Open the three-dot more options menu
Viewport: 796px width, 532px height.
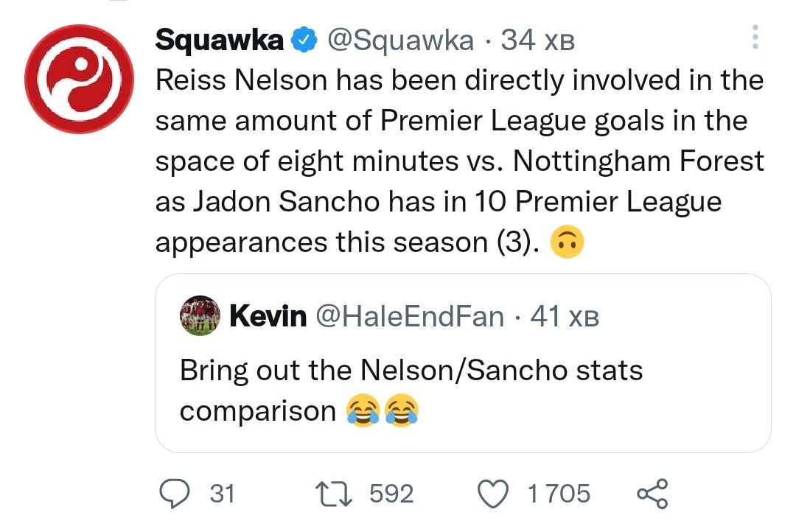754,37
